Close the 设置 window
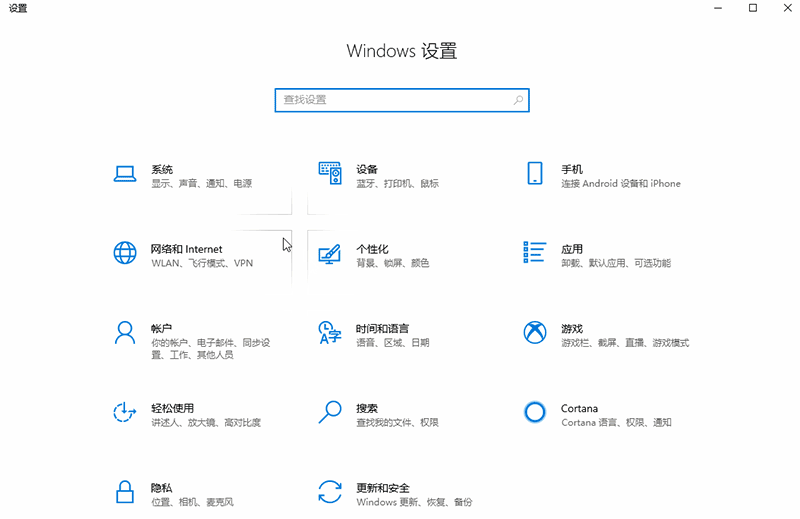This screenshot has width=800, height=519. 787,8
